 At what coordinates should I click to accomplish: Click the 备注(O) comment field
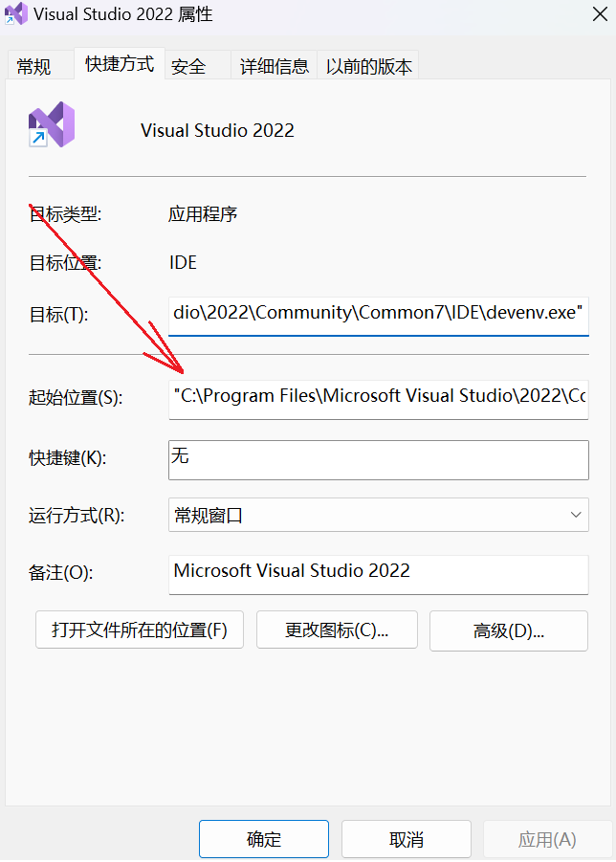click(379, 574)
